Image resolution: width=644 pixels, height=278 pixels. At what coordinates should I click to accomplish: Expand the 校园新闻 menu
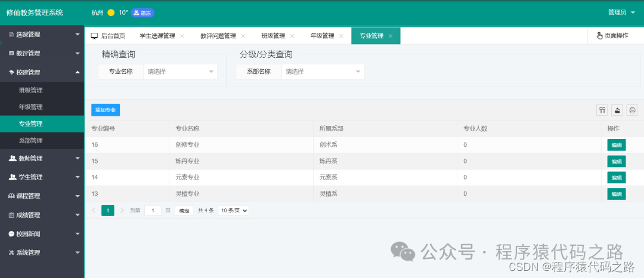coord(78,234)
